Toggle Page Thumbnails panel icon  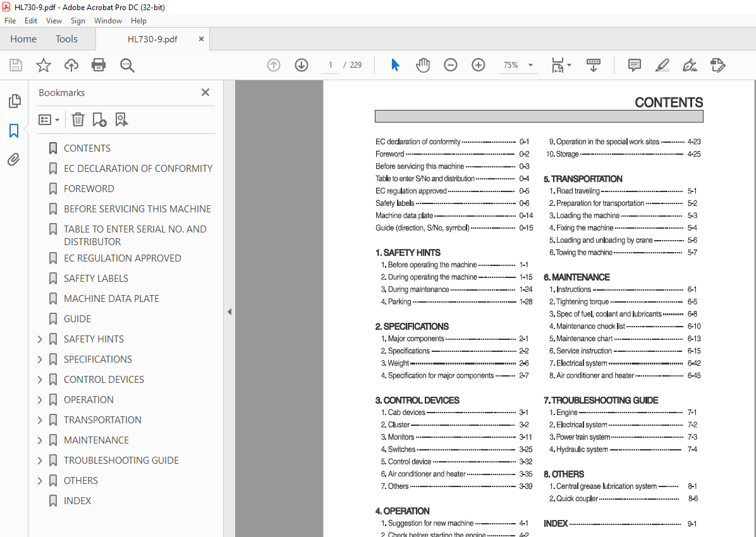(14, 101)
